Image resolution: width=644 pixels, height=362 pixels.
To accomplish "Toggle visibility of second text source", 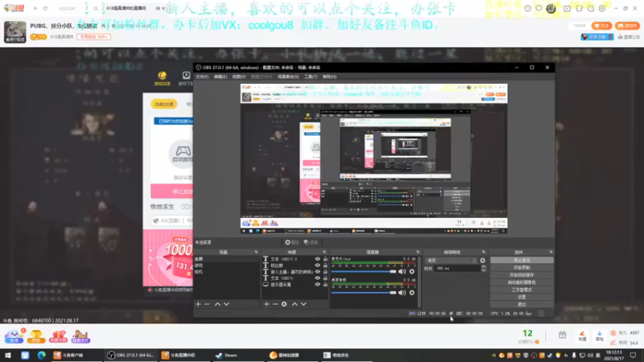I will pyautogui.click(x=317, y=265).
